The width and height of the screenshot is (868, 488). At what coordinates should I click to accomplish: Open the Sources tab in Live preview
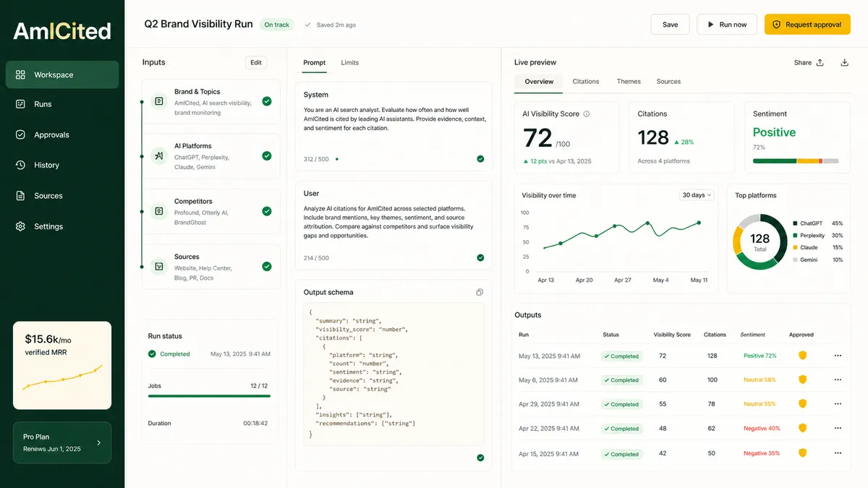pos(668,82)
